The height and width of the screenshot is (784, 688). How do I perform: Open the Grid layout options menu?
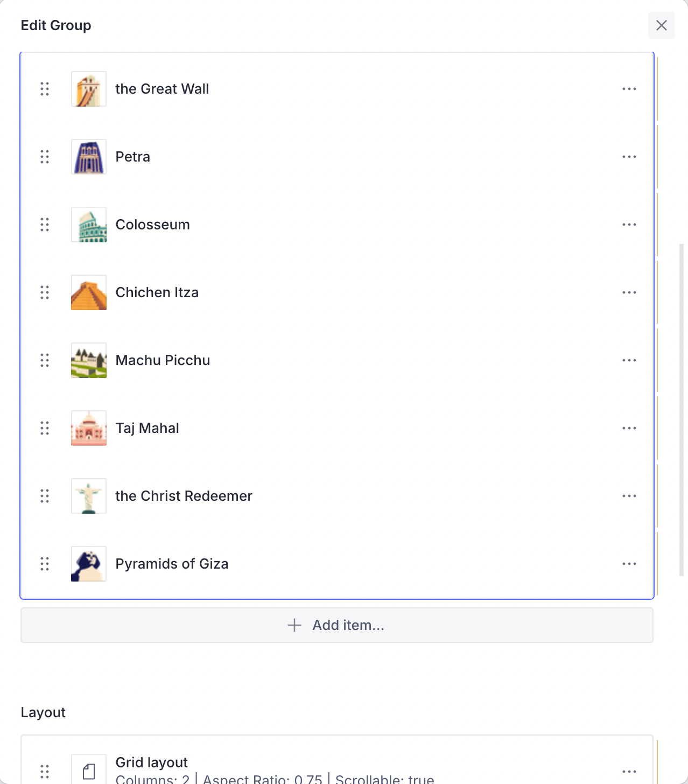click(x=629, y=771)
